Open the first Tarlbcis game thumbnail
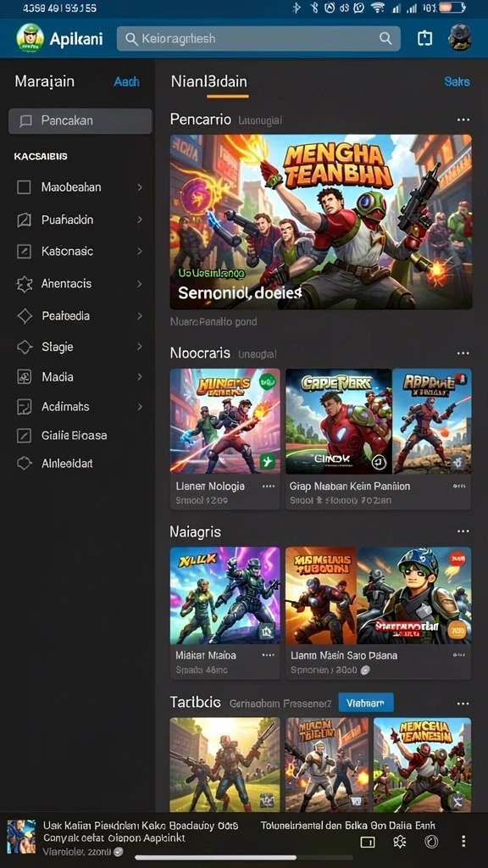The width and height of the screenshot is (488, 868). coord(225,765)
